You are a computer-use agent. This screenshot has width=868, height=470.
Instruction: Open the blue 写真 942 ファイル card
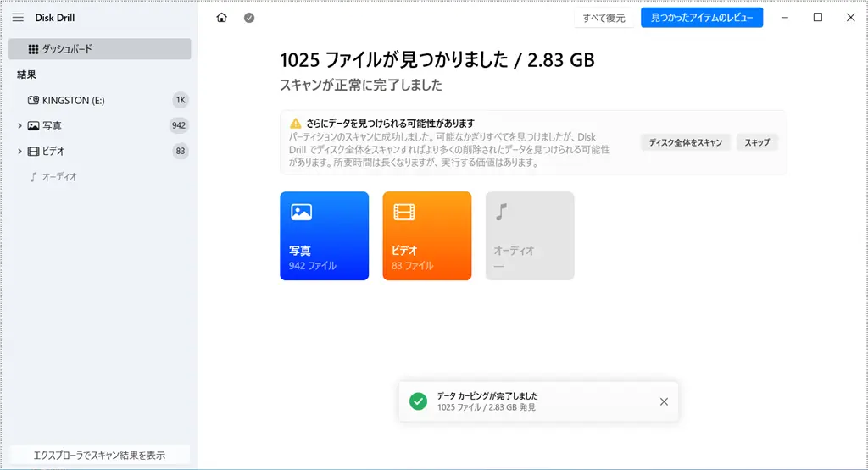tap(325, 235)
